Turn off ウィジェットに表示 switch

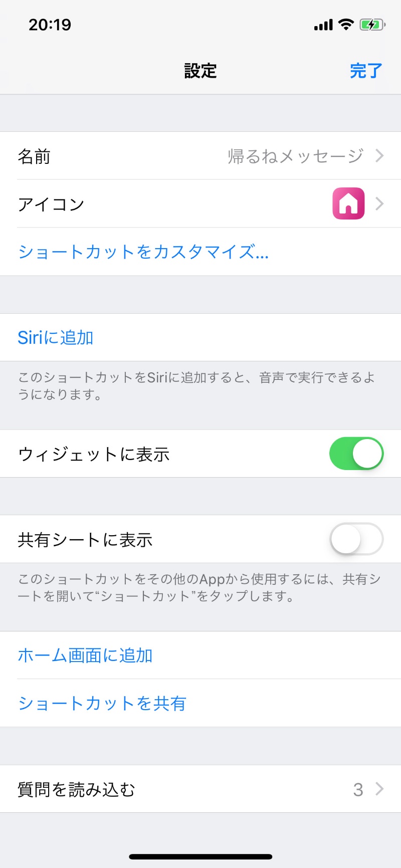click(x=356, y=454)
